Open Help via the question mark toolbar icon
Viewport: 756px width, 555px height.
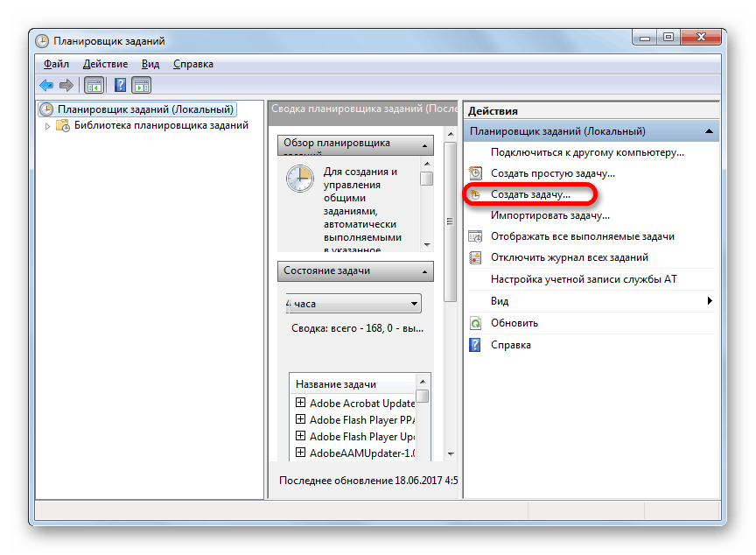pyautogui.click(x=120, y=85)
